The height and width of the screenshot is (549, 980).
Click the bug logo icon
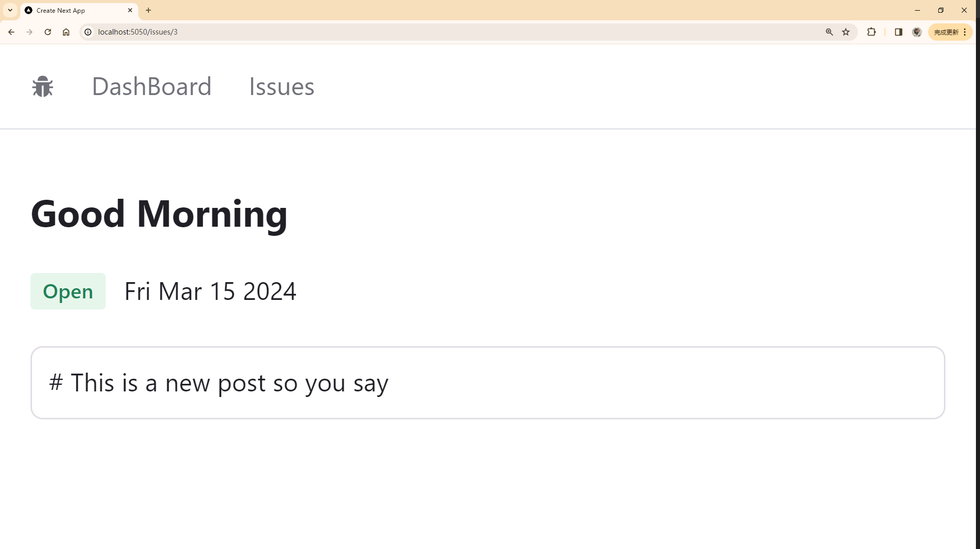43,86
